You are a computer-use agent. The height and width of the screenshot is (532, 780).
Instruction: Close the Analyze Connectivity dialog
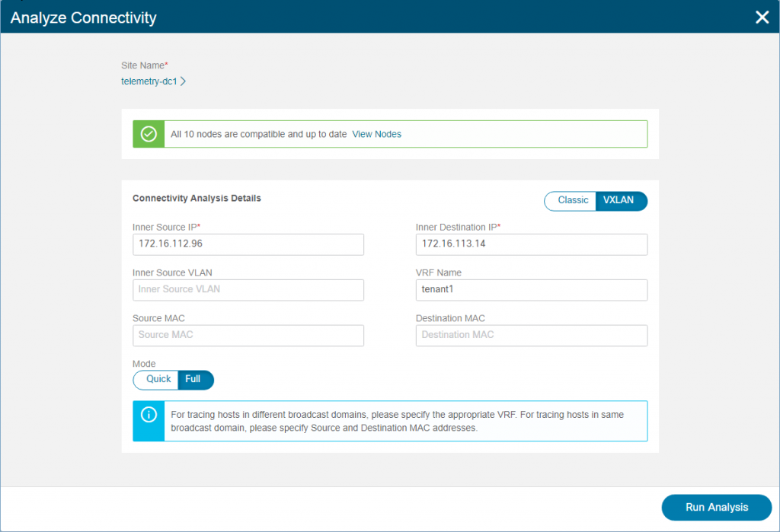(x=762, y=17)
